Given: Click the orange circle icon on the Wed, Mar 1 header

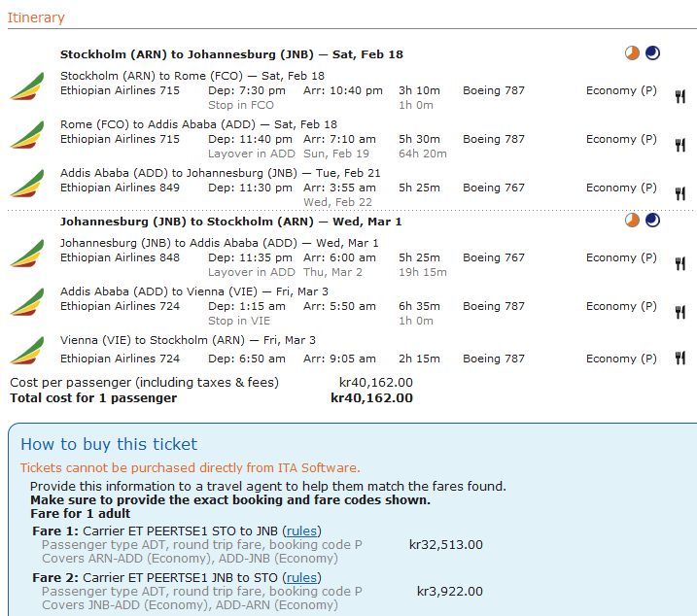Looking at the screenshot, I should pos(633,221).
